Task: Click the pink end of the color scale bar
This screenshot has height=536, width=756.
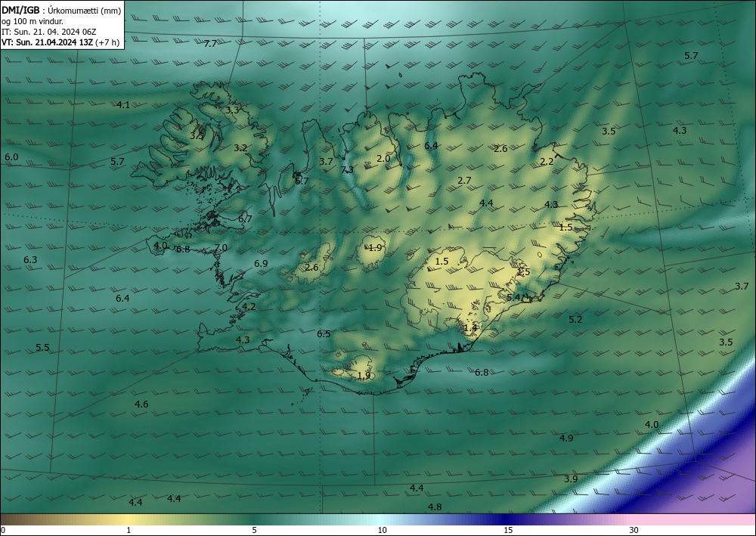Action: click(694, 519)
